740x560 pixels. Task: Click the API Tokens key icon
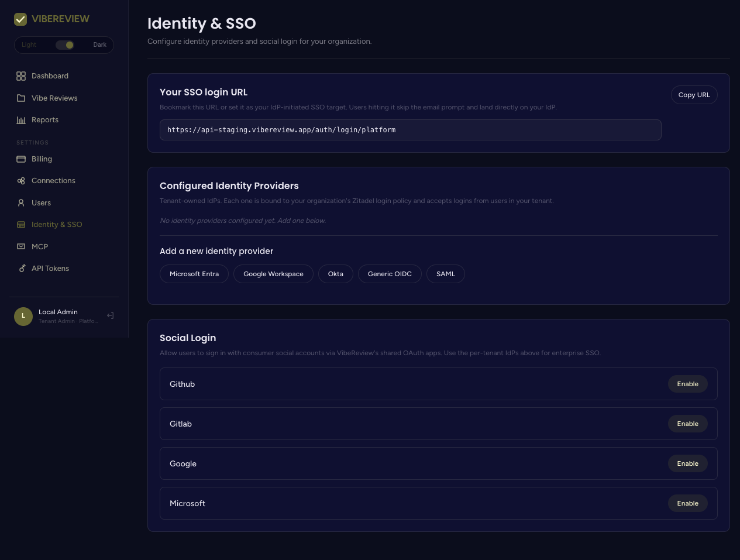[21, 269]
